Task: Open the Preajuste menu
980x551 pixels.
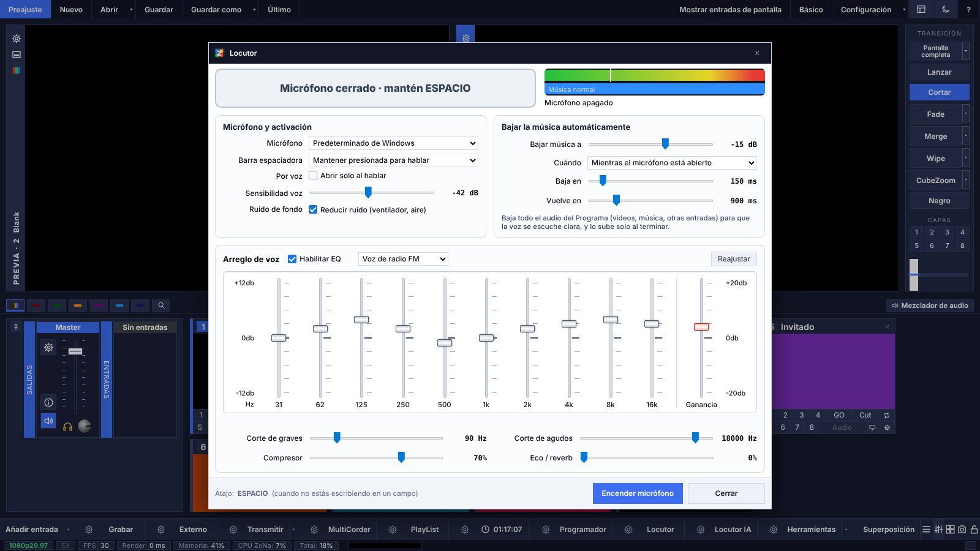Action: tap(25, 9)
